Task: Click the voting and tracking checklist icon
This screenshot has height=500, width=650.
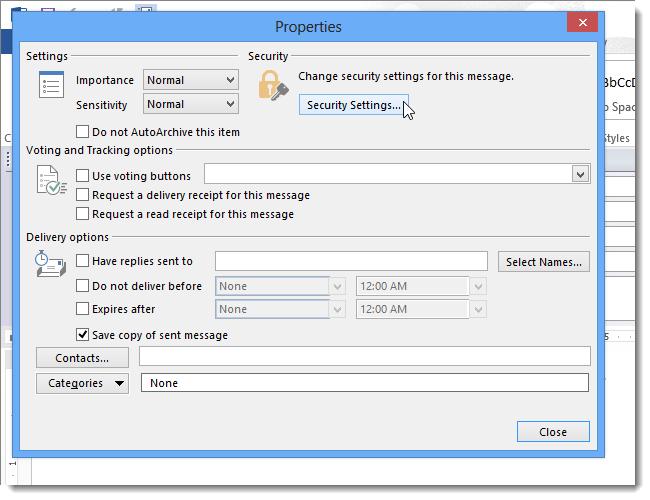Action: coord(51,180)
